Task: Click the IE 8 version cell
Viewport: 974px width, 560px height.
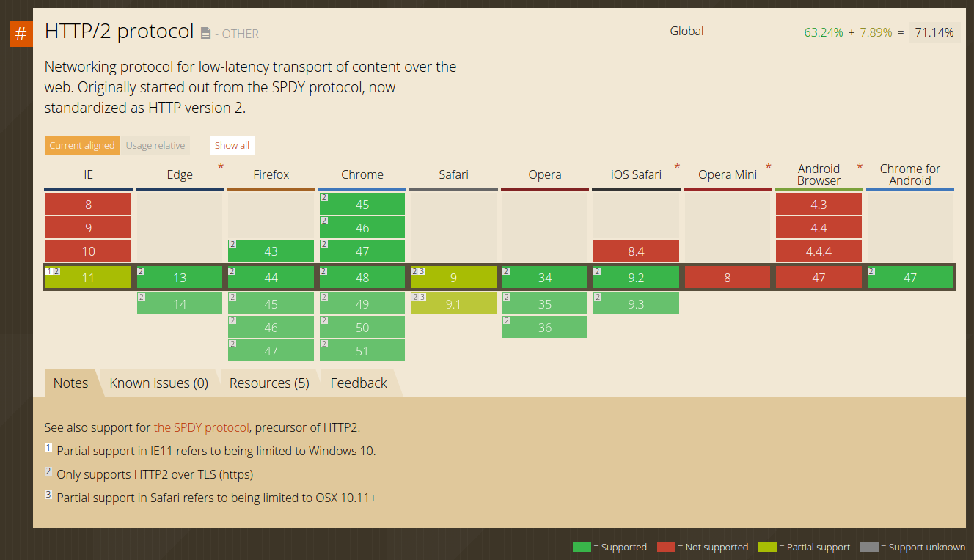Action: point(88,205)
